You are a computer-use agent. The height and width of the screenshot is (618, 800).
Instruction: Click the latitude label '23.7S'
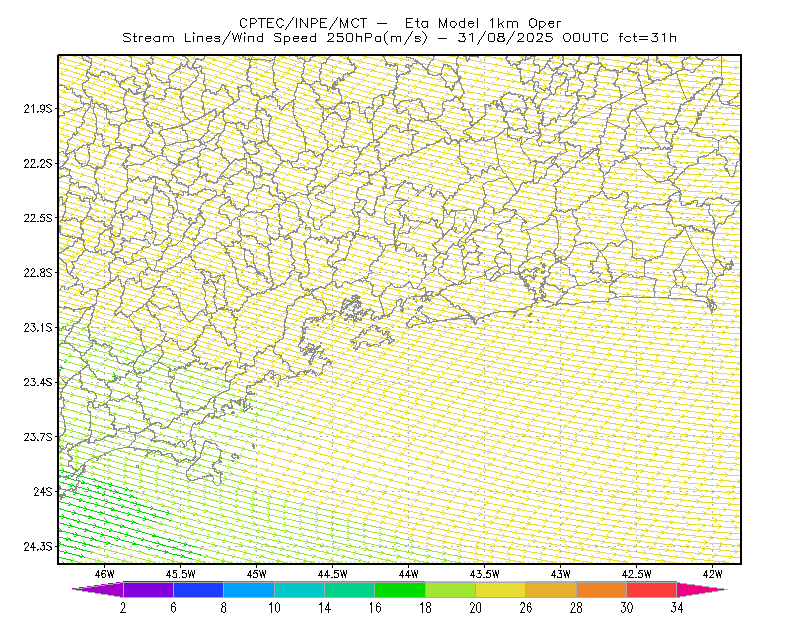pyautogui.click(x=38, y=437)
